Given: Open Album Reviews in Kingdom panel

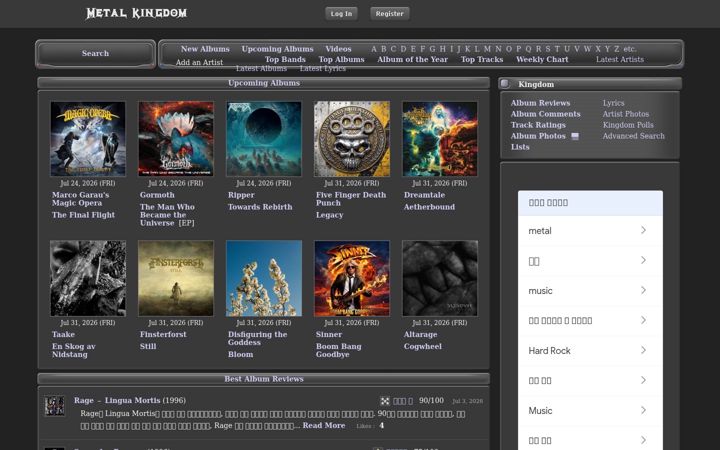Looking at the screenshot, I should click(540, 103).
